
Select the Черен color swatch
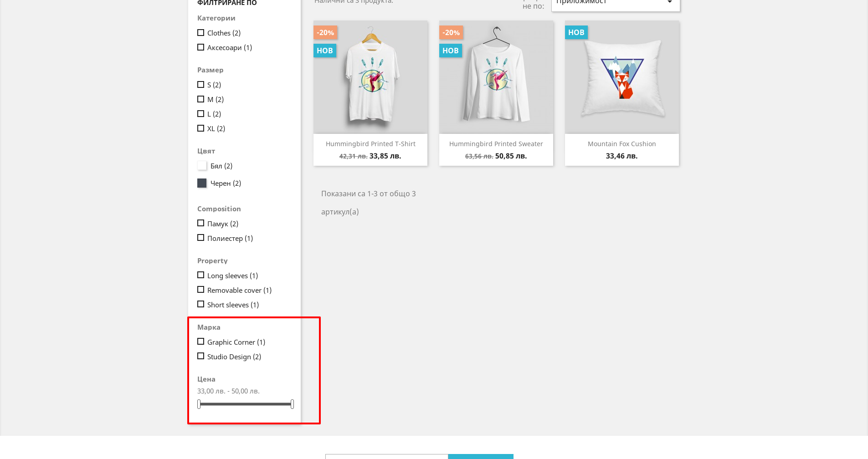coord(202,183)
